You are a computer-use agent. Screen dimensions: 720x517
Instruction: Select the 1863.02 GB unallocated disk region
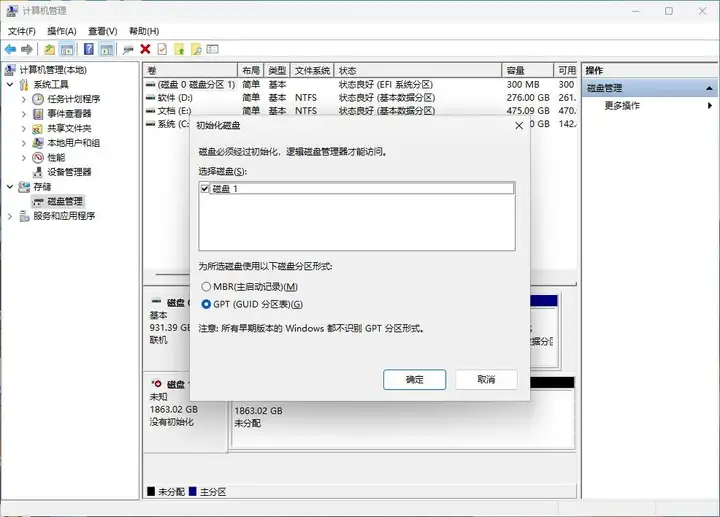(x=403, y=418)
